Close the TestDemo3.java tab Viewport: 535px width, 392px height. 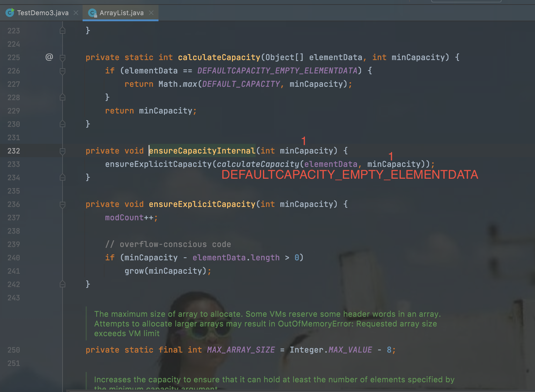click(x=76, y=13)
